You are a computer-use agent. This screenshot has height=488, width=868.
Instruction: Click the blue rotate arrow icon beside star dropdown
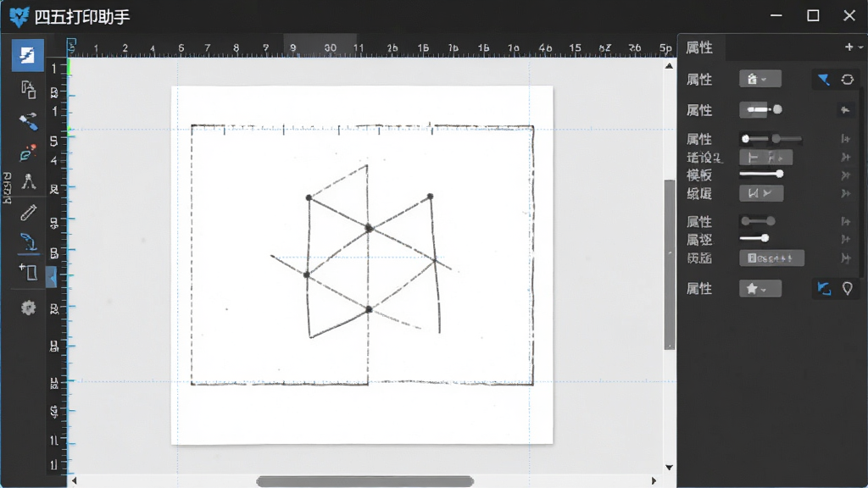click(x=824, y=288)
